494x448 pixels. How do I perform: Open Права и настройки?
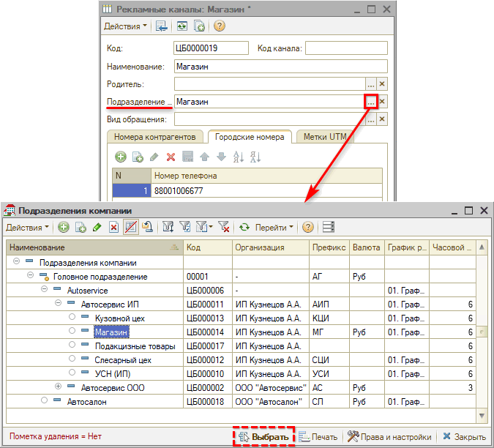pyautogui.click(x=389, y=437)
